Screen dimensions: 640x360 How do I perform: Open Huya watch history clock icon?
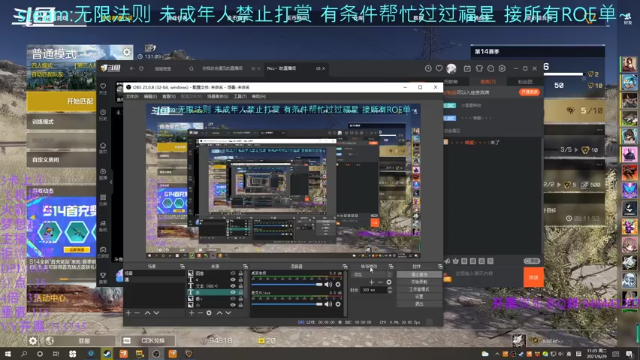point(428,69)
